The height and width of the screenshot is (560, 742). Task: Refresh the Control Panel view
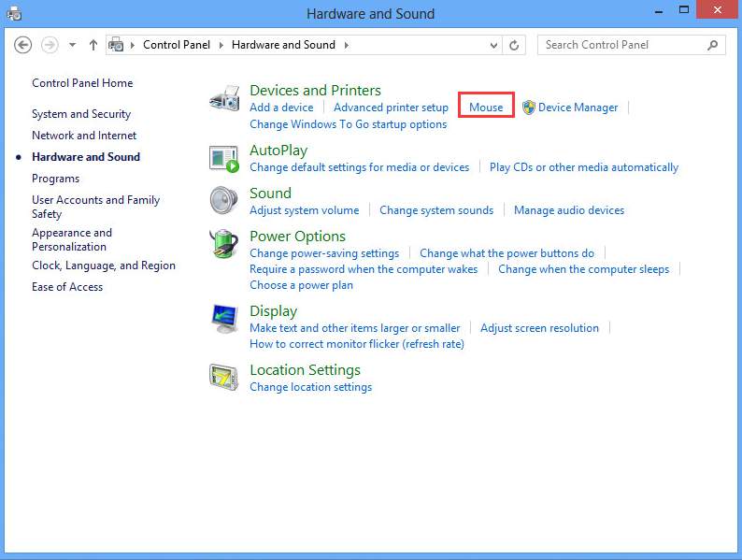514,45
